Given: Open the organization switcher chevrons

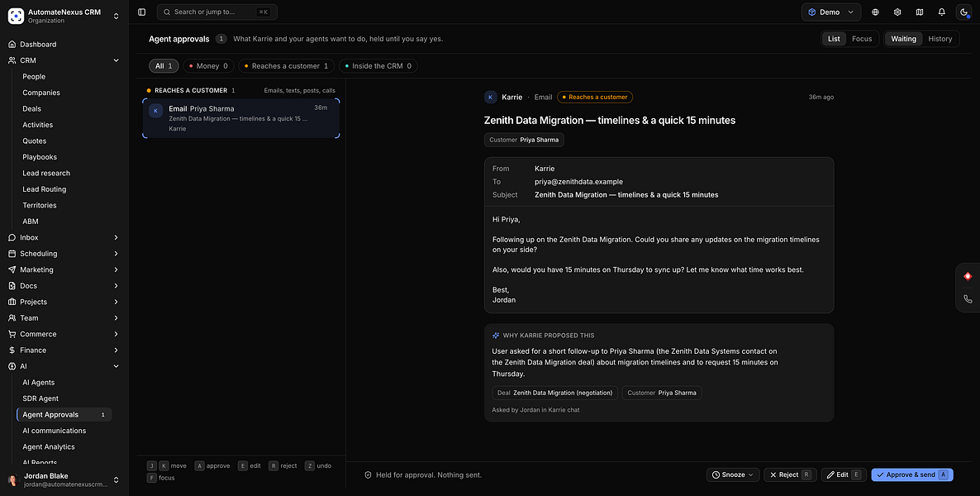Looking at the screenshot, I should tap(116, 17).
